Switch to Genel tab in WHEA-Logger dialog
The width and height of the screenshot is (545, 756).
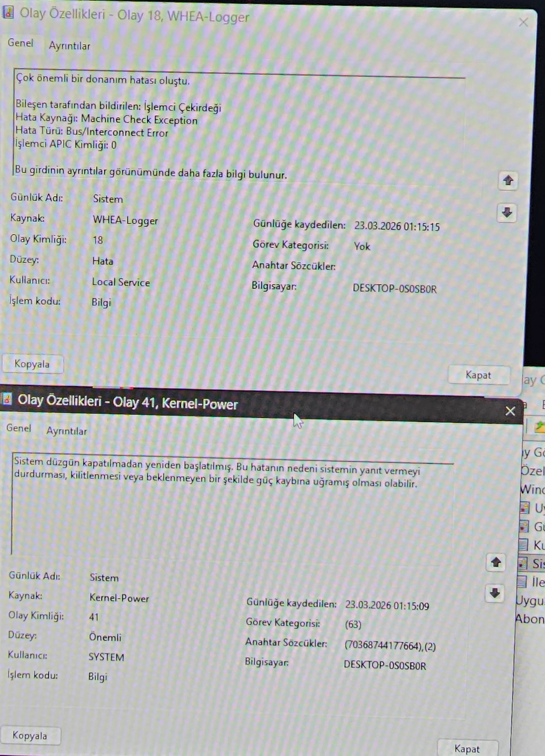click(x=20, y=43)
